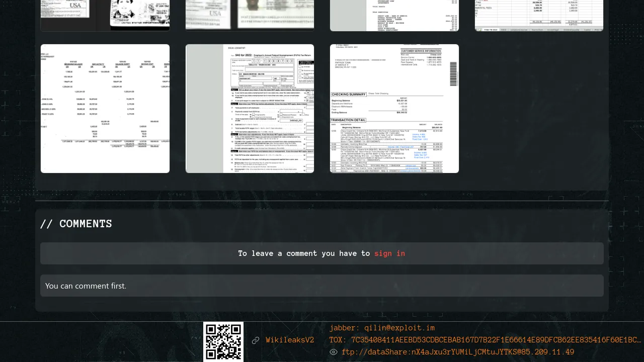Viewport: 644px width, 362px height.
Task: Select the TOX ID string in footer
Action: (x=485, y=340)
